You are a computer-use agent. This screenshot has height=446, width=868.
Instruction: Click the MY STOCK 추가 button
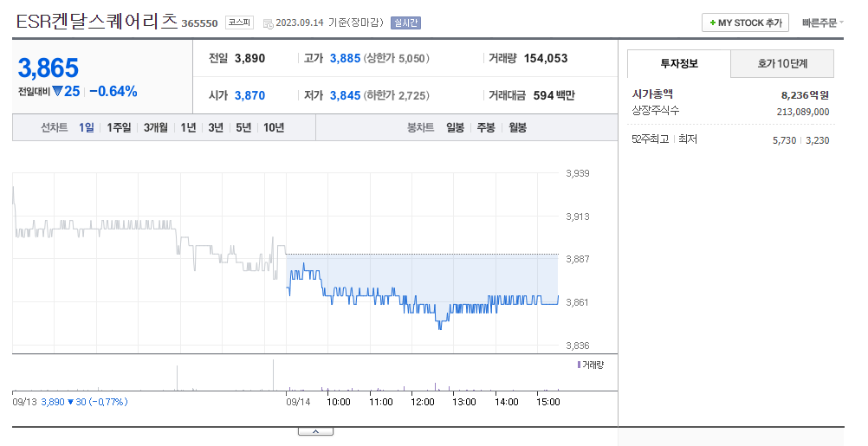click(745, 23)
